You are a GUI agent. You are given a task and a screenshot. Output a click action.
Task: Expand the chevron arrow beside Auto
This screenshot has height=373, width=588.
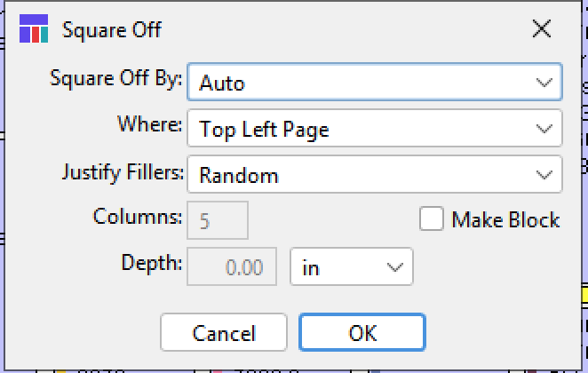point(544,83)
